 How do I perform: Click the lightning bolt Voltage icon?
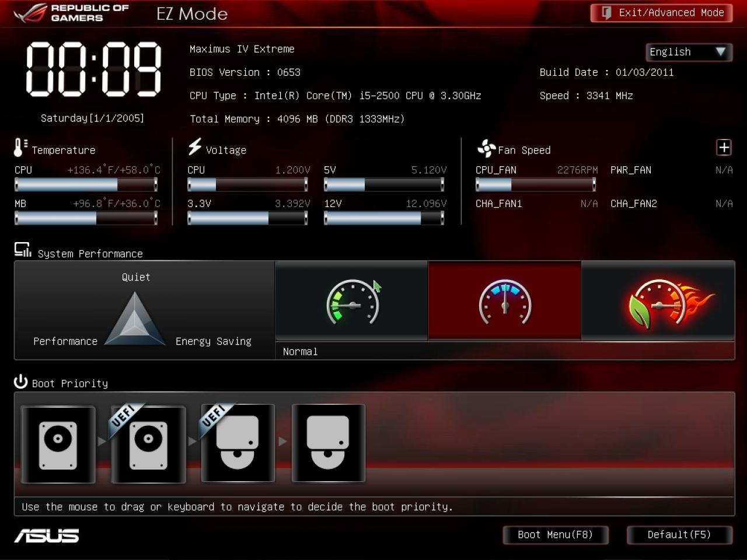(195, 146)
